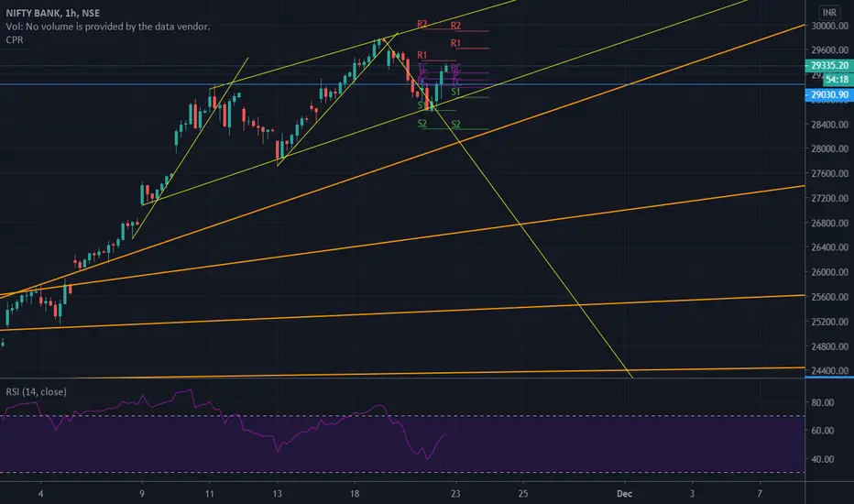Click date 11 on the time axis
The image size is (854, 504).
click(210, 494)
